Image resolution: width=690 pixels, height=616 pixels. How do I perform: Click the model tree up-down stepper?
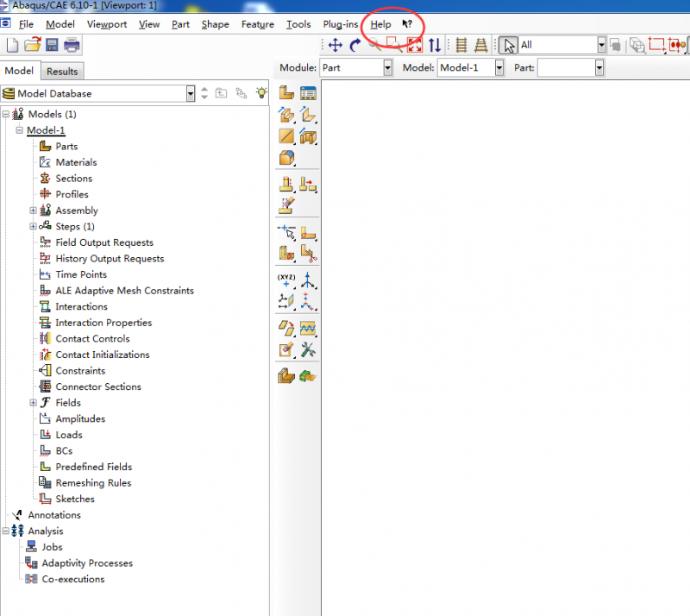pyautogui.click(x=204, y=93)
